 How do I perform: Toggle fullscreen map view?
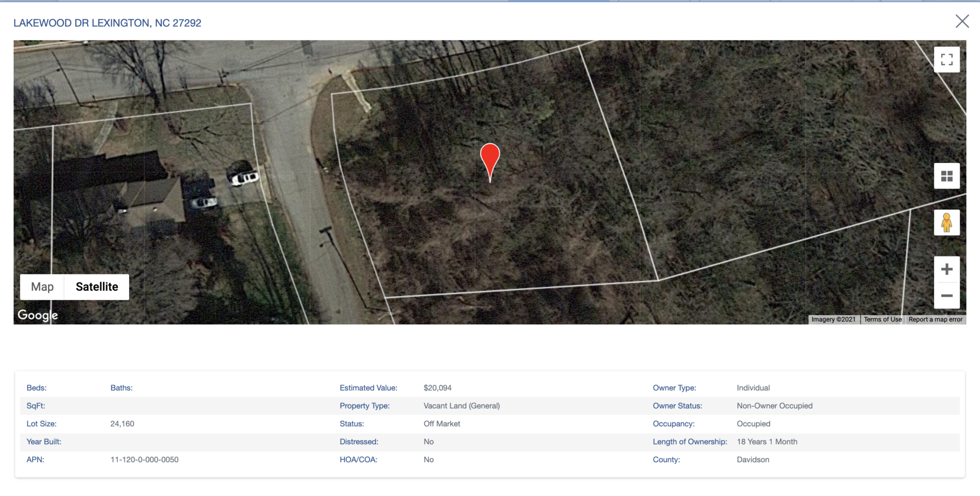(x=947, y=60)
